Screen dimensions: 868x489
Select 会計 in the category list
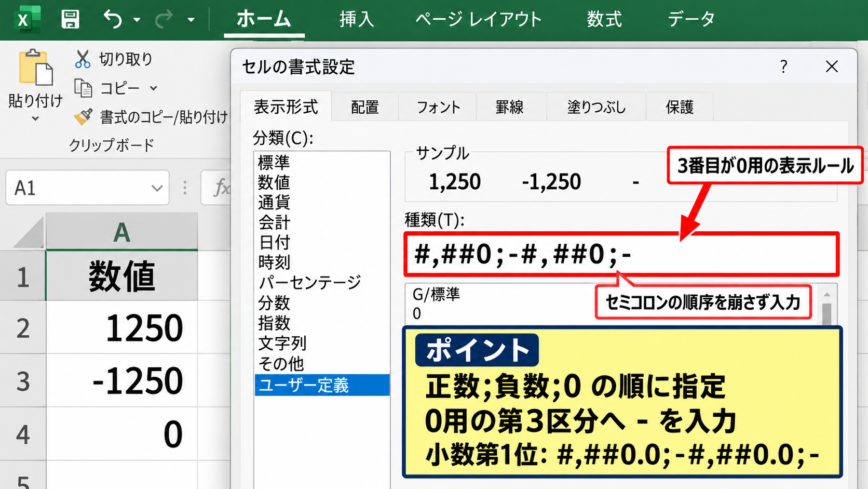tap(322, 222)
